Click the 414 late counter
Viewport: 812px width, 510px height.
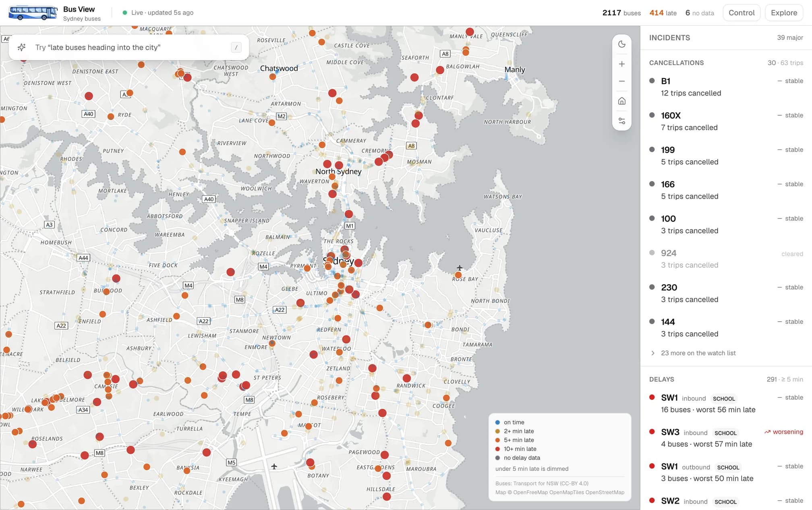point(663,13)
